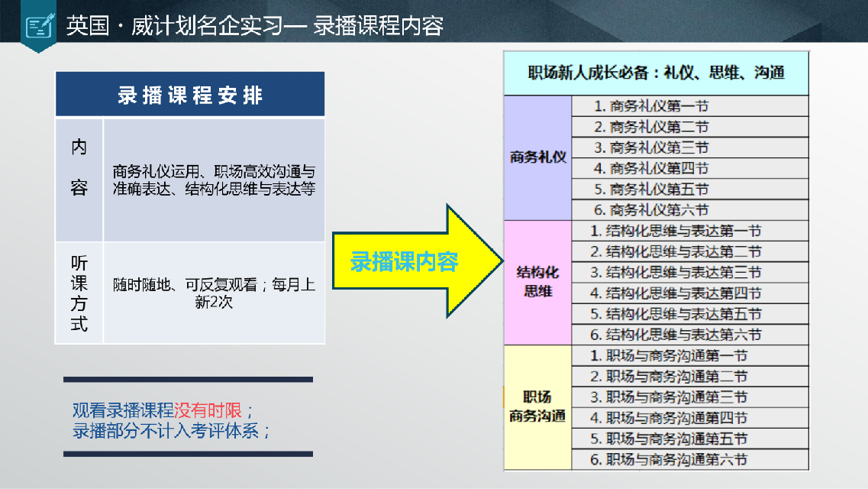Click the header 职场新人成长必备：礼仪、思维、沟通
Image resolution: width=868 pixels, height=489 pixels.
point(656,73)
